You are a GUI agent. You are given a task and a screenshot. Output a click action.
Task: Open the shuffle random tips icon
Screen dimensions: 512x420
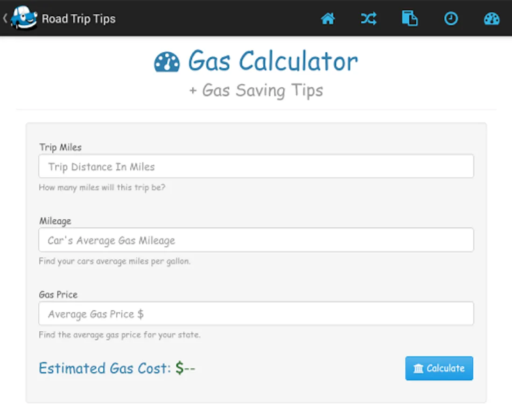click(x=369, y=19)
